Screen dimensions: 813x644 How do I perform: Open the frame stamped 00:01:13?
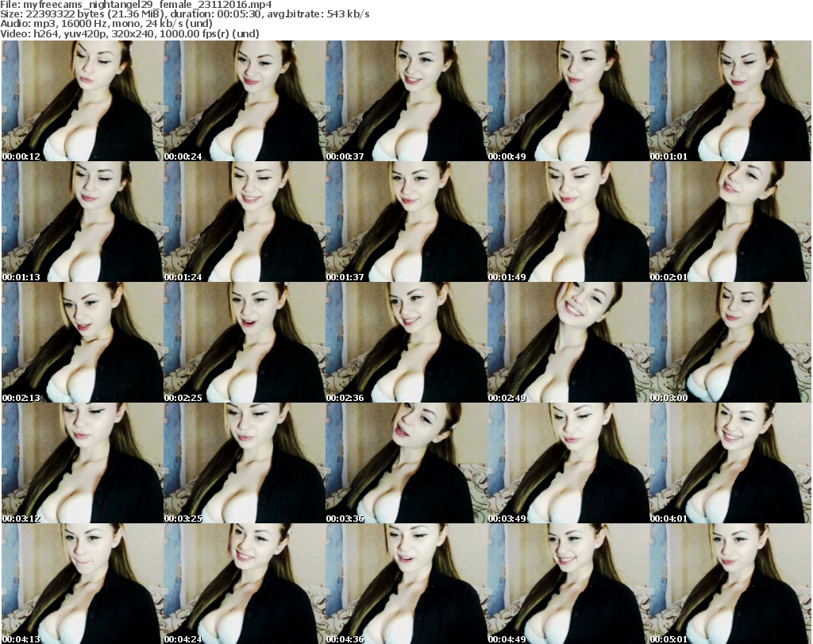tap(82, 222)
